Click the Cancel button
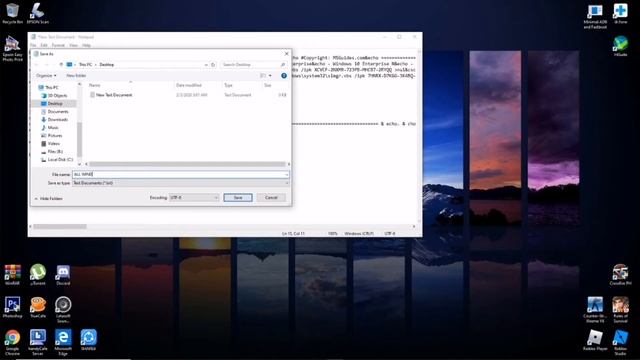640x360 pixels. point(271,198)
